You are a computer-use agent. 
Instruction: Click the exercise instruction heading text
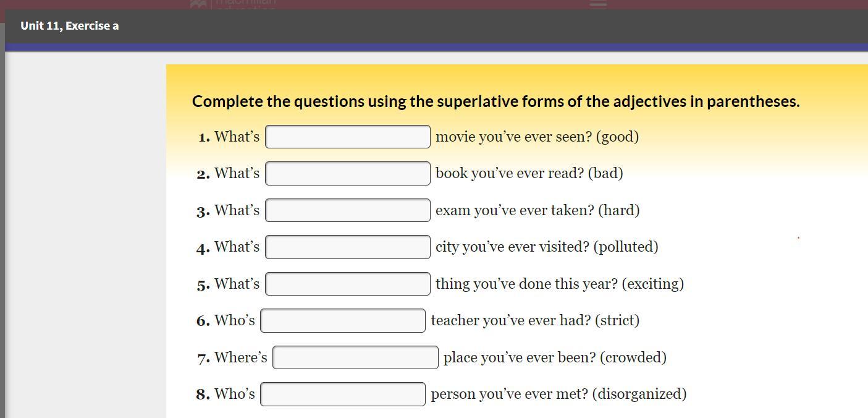coord(495,101)
